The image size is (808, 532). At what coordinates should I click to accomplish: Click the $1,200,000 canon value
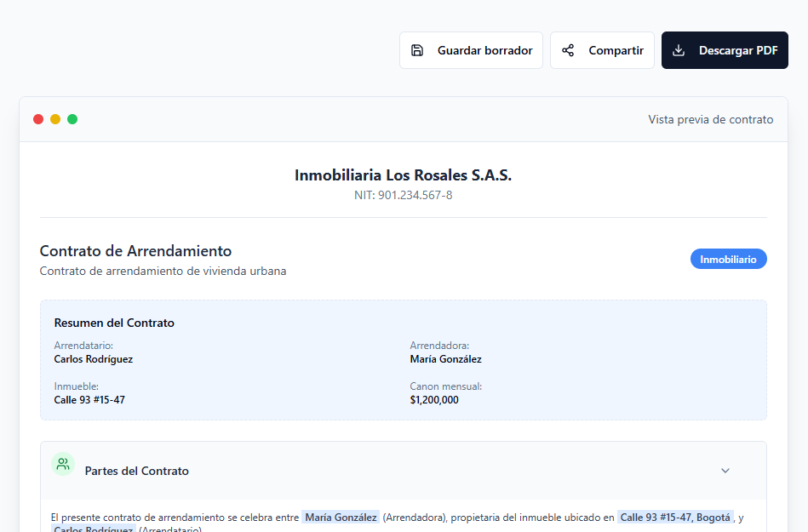tap(434, 400)
